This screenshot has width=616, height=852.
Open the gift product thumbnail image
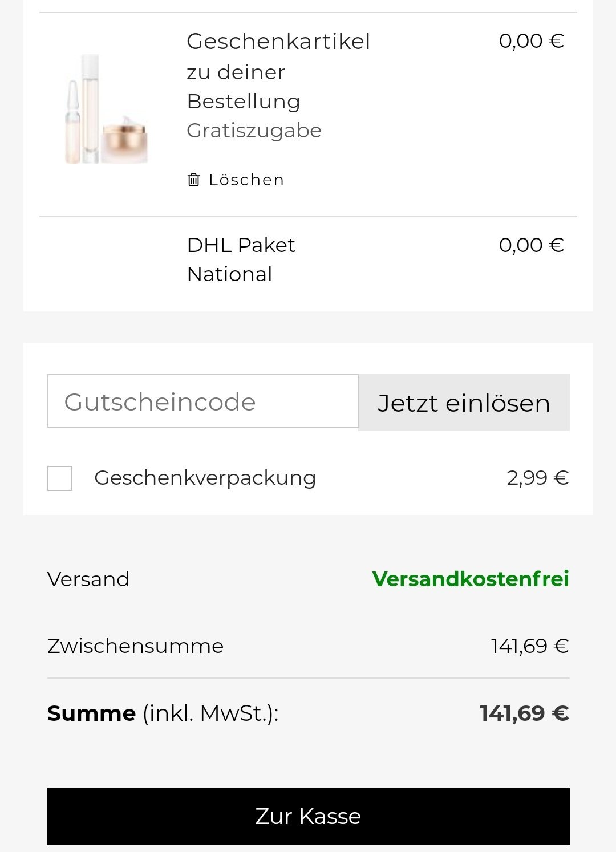107,109
